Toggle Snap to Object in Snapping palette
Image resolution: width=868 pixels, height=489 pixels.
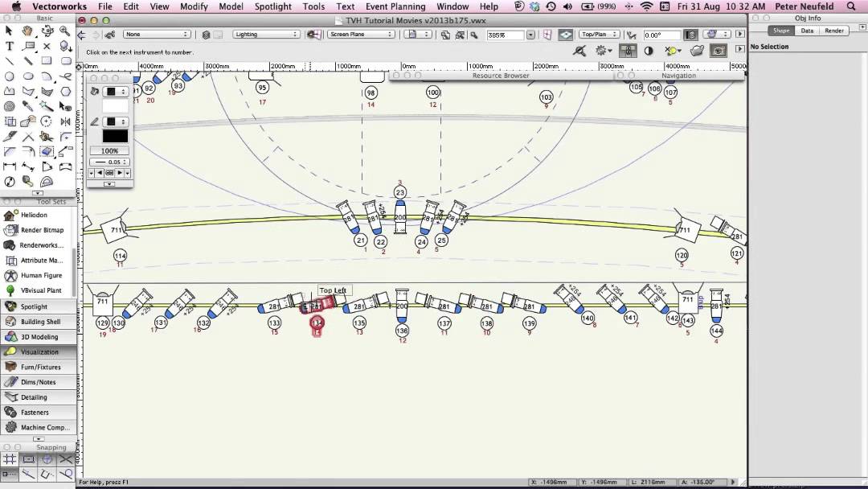(x=28, y=459)
